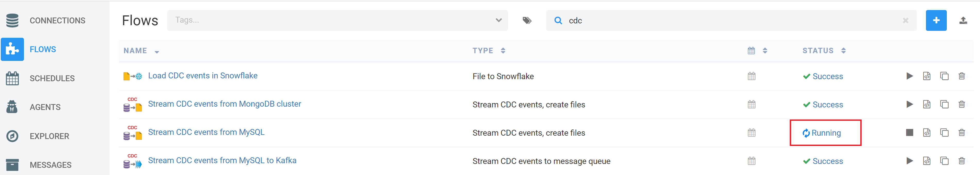This screenshot has height=175, width=980.
Task: Open code view for Stream CDC events from MySQL
Action: 927,133
